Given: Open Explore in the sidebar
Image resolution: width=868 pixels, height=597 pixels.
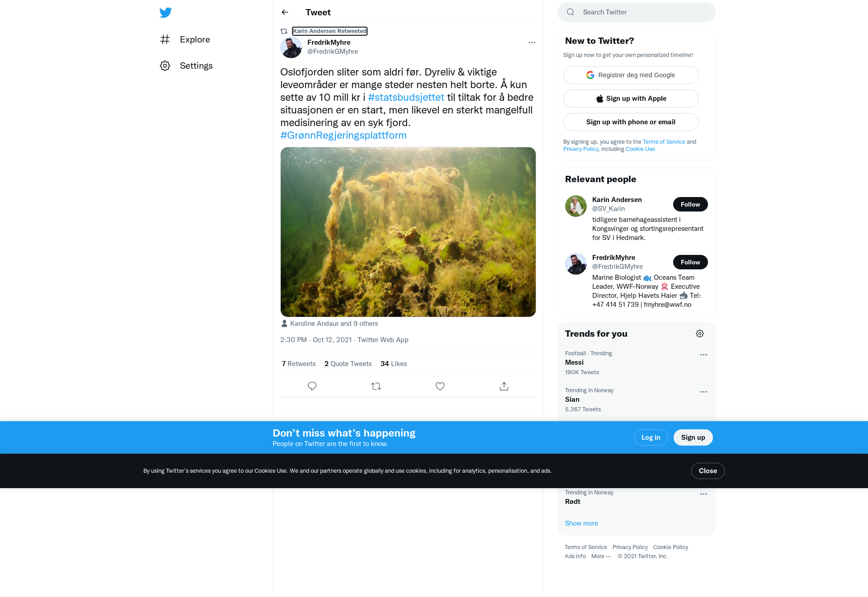Looking at the screenshot, I should pyautogui.click(x=185, y=40).
